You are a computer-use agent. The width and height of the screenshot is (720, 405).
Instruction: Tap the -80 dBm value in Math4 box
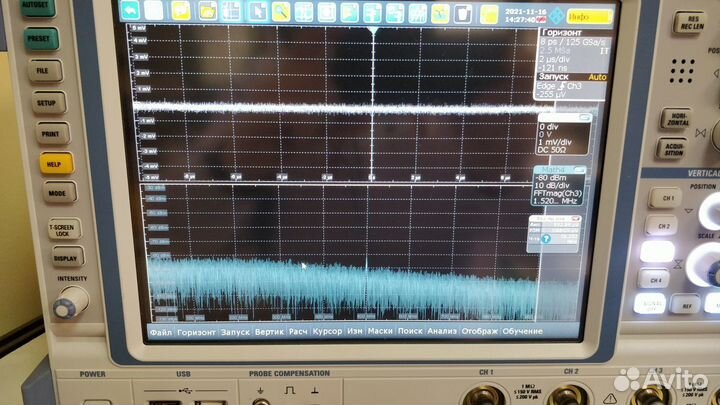click(551, 178)
